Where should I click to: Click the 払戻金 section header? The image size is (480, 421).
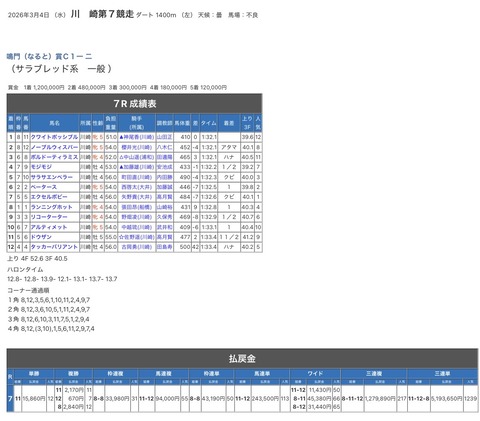point(242,359)
